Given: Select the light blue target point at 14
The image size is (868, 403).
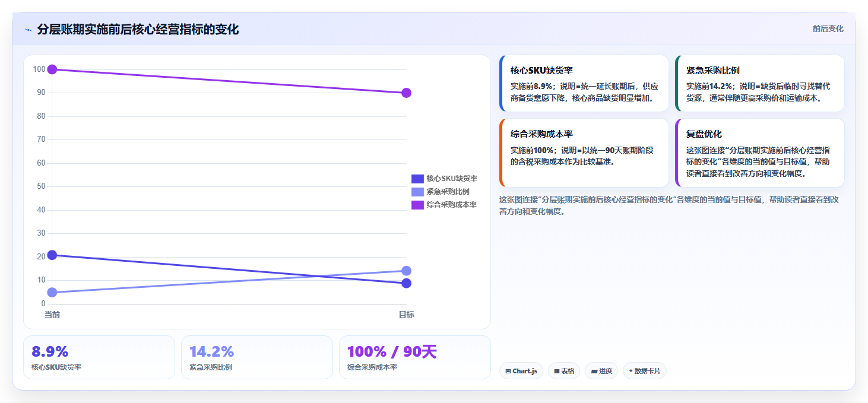Looking at the screenshot, I should (x=406, y=271).
